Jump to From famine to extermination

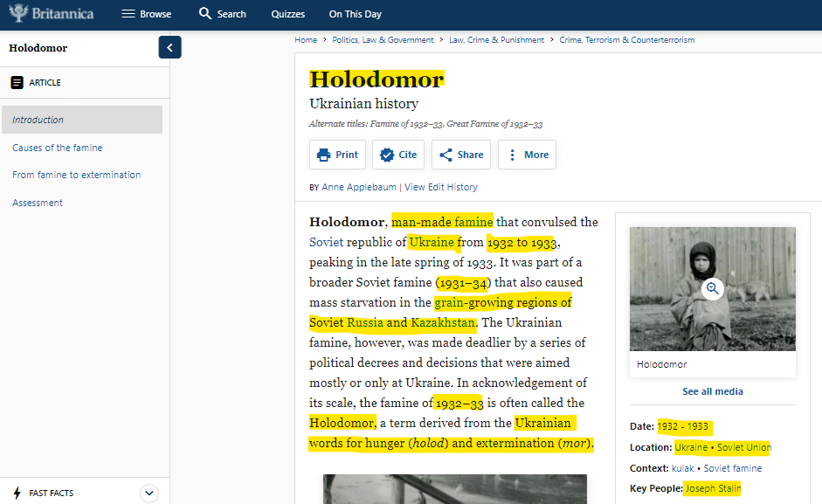(77, 175)
